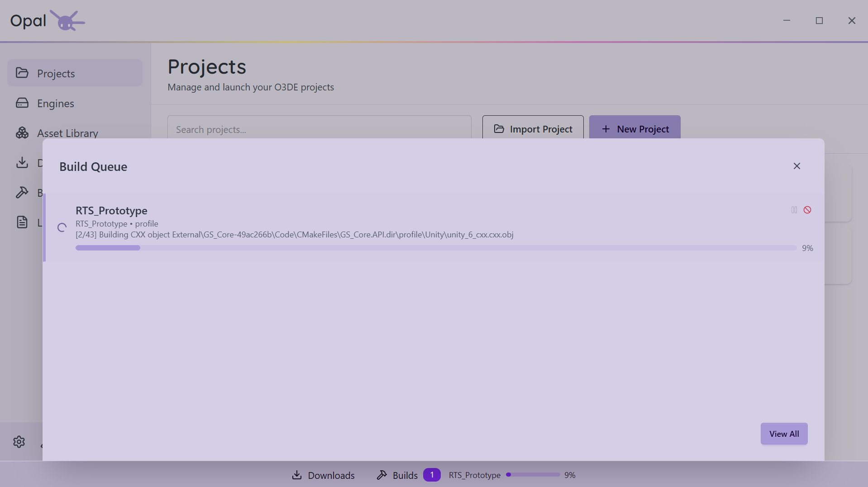Click the RTS_Prototype label in status bar
This screenshot has width=868, height=487.
pos(474,475)
